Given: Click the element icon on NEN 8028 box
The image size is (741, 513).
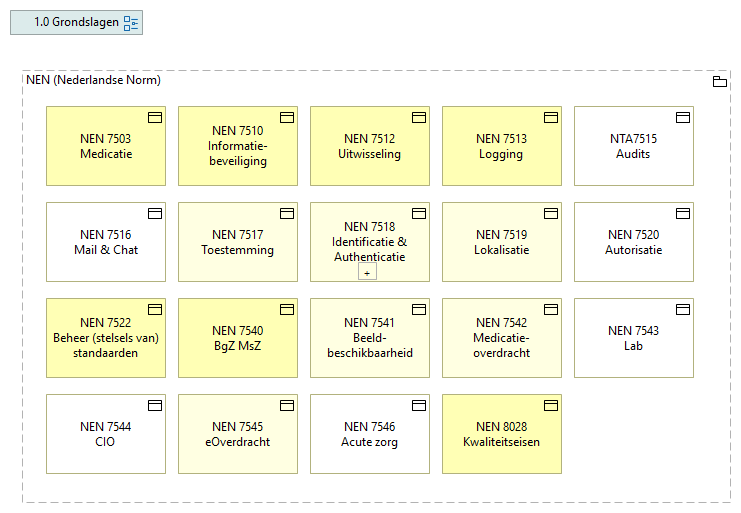Looking at the screenshot, I should tap(551, 405).
